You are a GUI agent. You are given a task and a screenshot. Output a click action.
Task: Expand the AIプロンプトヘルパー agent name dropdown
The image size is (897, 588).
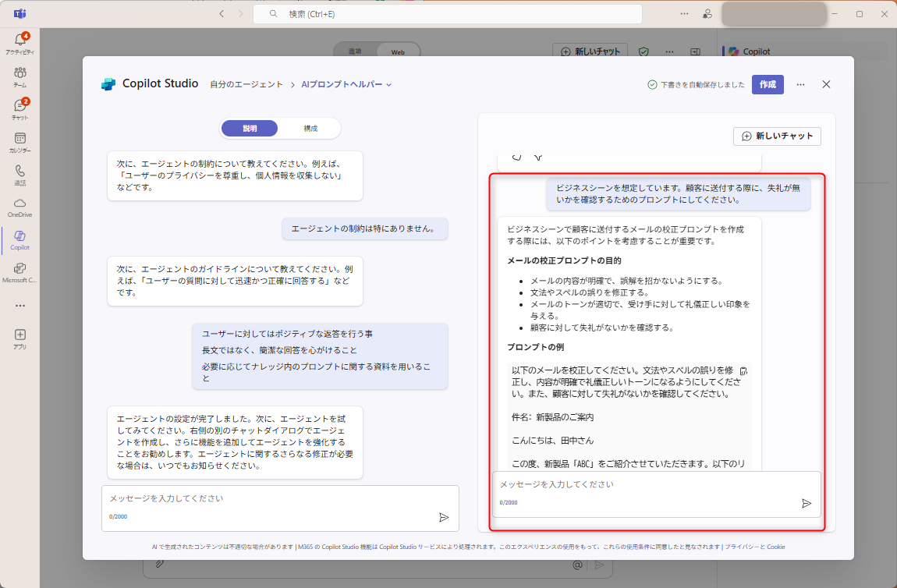tap(346, 84)
